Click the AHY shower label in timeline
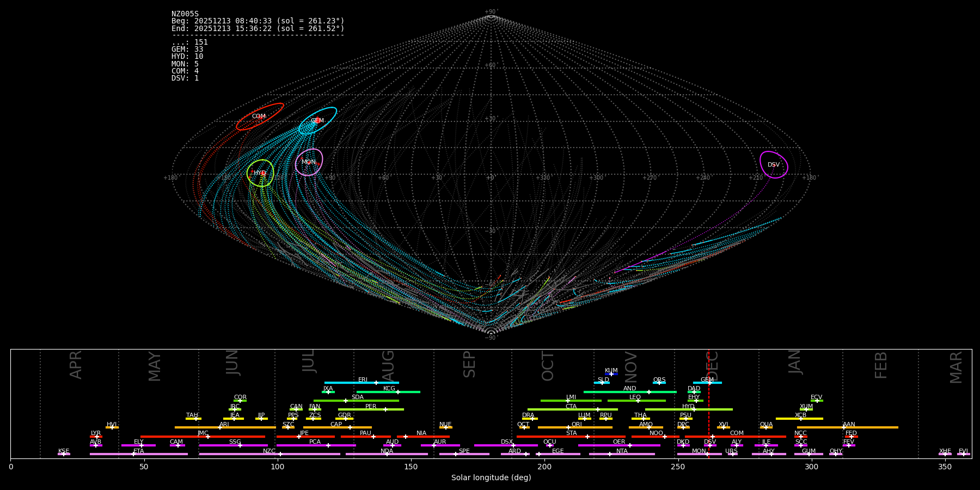This screenshot has width=980, height=490. 769,451
